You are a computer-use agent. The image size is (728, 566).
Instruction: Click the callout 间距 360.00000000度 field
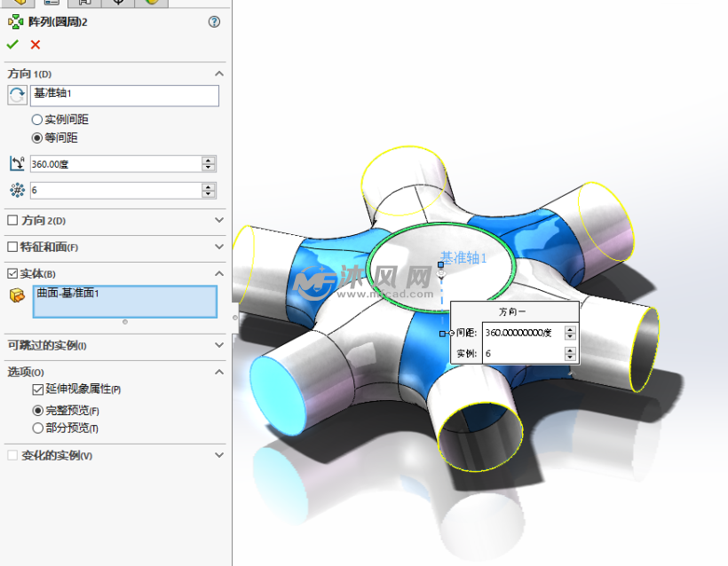[x=523, y=333]
